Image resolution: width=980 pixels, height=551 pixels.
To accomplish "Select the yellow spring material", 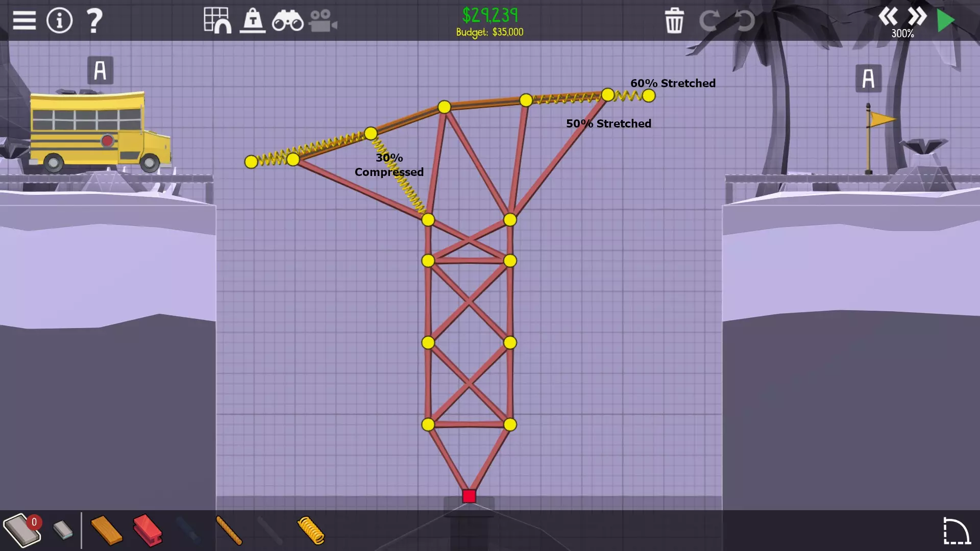I will coord(310,531).
